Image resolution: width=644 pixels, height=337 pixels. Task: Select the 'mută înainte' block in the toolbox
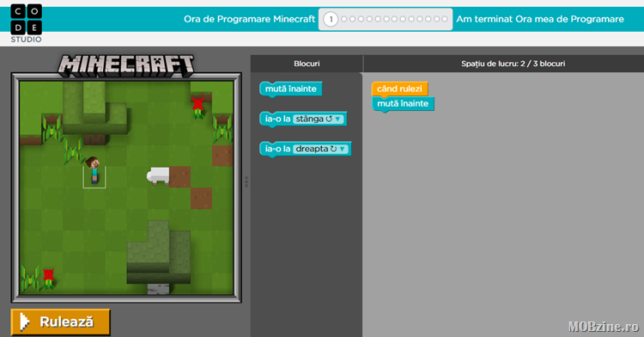point(291,89)
